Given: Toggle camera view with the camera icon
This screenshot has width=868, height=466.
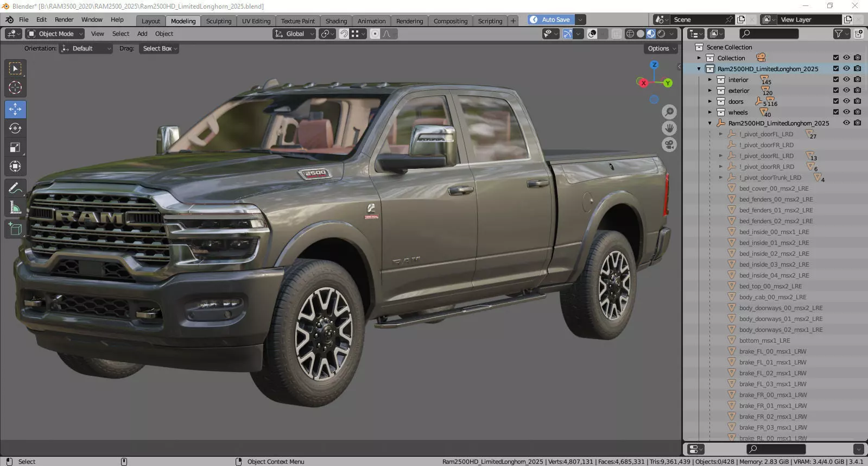Looking at the screenshot, I should click(x=669, y=145).
